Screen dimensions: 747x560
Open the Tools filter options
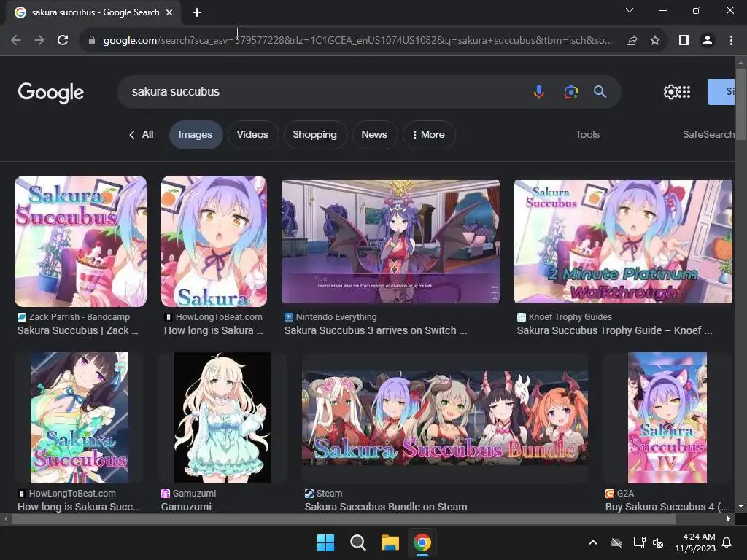[587, 135]
